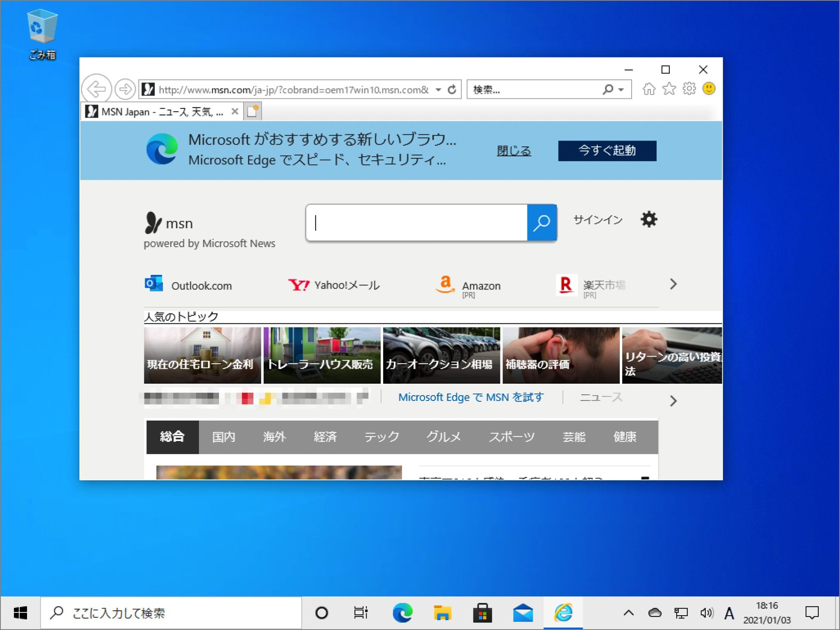The height and width of the screenshot is (630, 840).
Task: Click the smiley feedback icon
Action: tap(709, 89)
